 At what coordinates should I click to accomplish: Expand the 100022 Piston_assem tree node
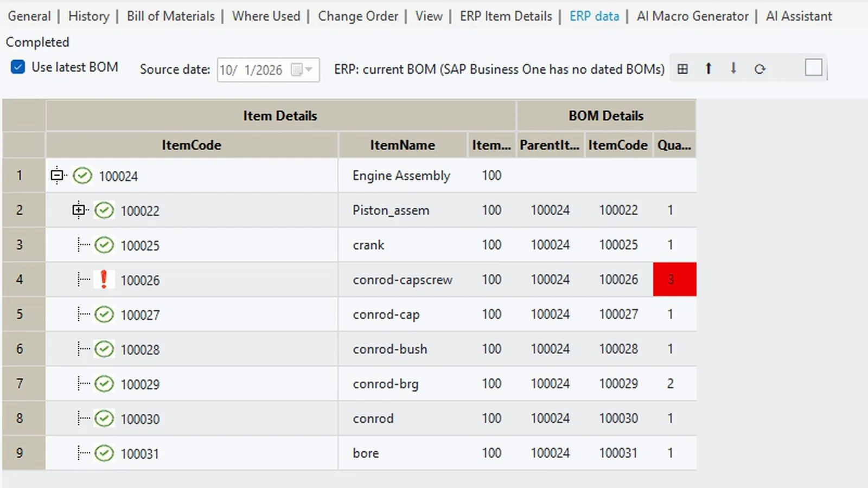click(79, 210)
